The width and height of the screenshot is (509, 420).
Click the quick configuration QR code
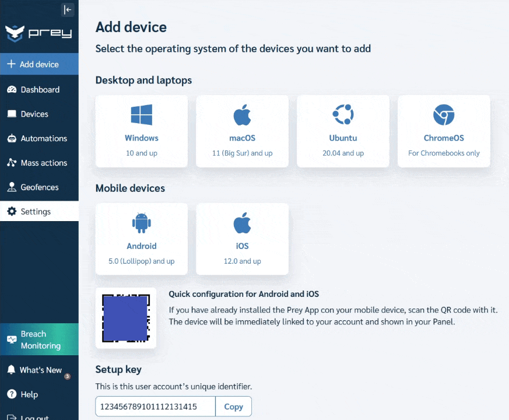(126, 318)
